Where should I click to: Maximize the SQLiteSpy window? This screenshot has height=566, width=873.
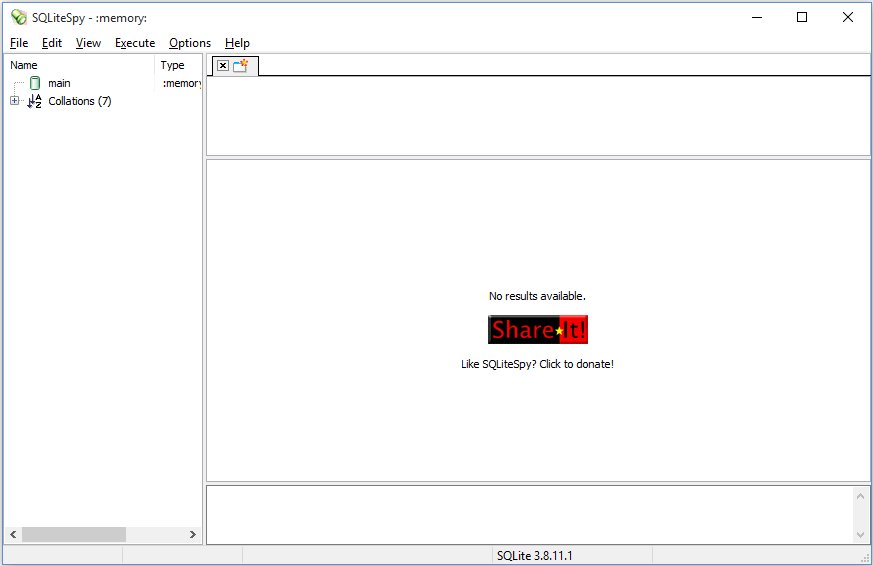(x=802, y=17)
